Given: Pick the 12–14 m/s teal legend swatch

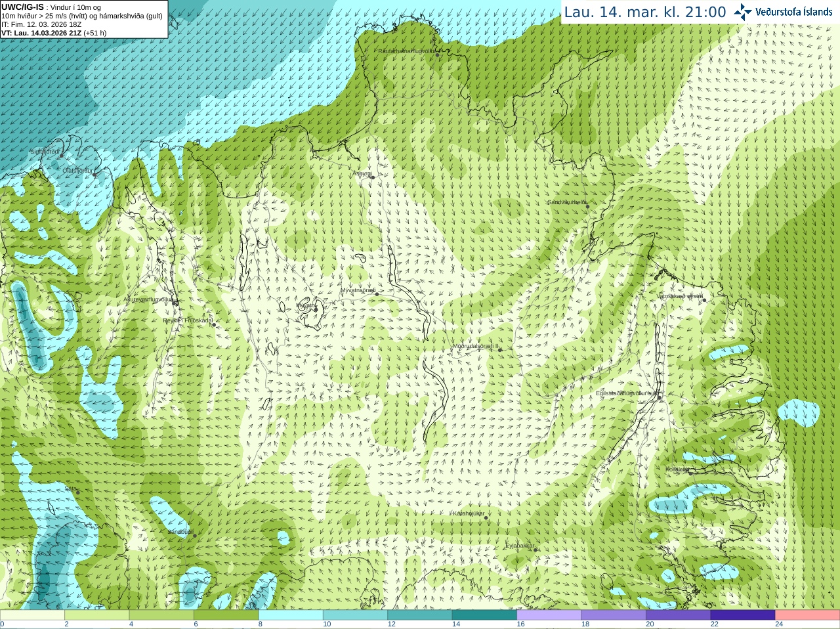Looking at the screenshot, I should (x=420, y=615).
